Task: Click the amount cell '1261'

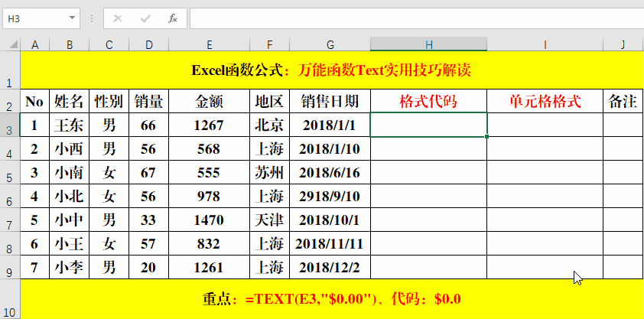Action: click(209, 267)
